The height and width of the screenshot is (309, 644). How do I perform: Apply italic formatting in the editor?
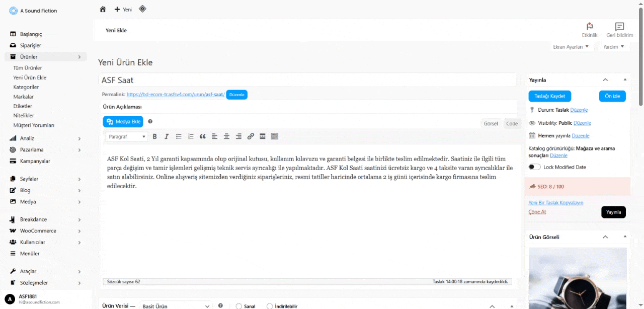167,136
